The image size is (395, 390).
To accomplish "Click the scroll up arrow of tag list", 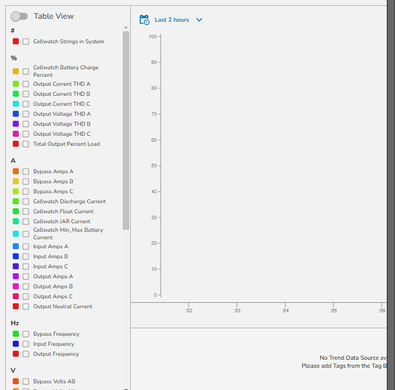I will [x=126, y=28].
